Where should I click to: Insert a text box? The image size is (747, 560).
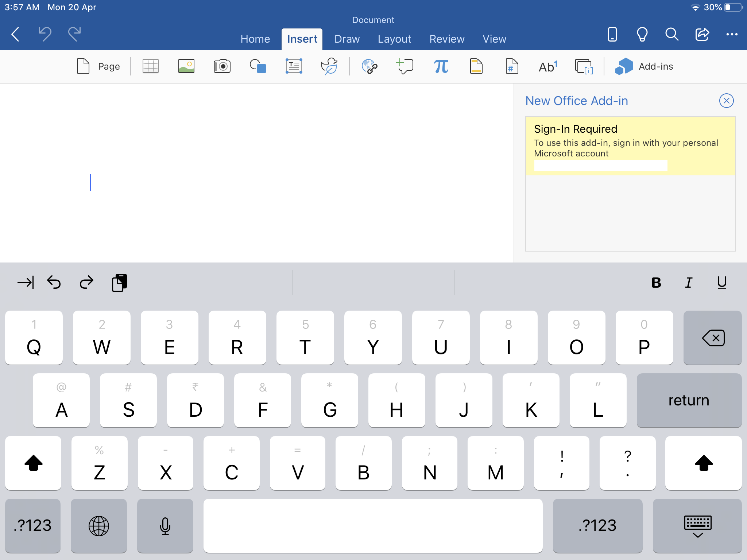tap(294, 66)
